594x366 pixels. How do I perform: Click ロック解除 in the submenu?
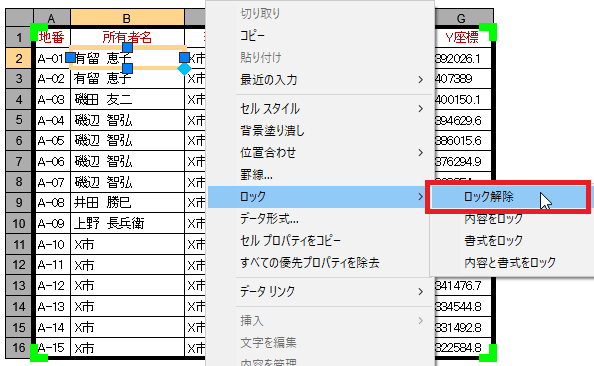(509, 197)
